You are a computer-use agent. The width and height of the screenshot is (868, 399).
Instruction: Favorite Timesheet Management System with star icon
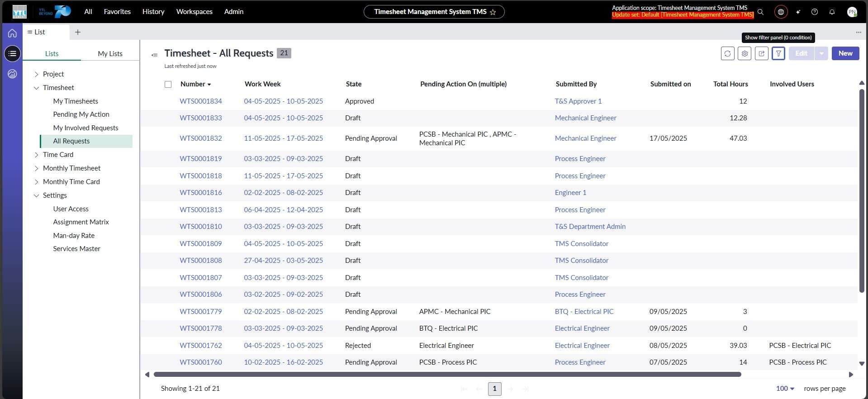point(493,12)
